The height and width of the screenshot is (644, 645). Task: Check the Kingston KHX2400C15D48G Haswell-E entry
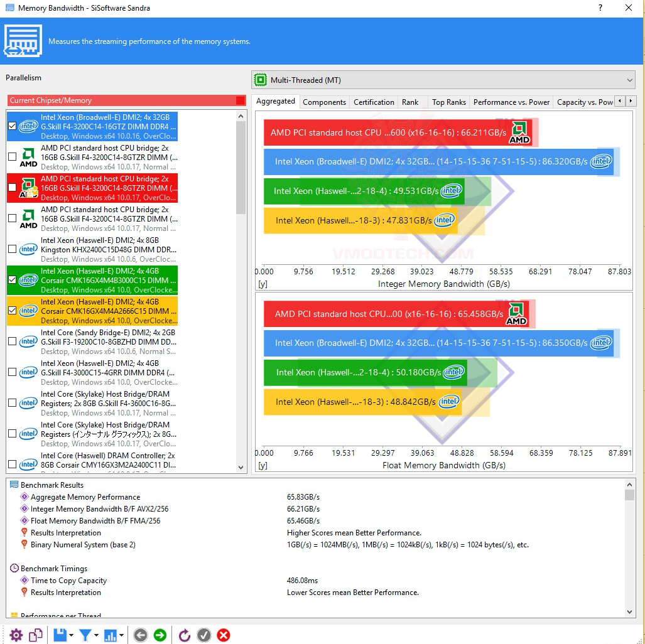click(x=13, y=249)
